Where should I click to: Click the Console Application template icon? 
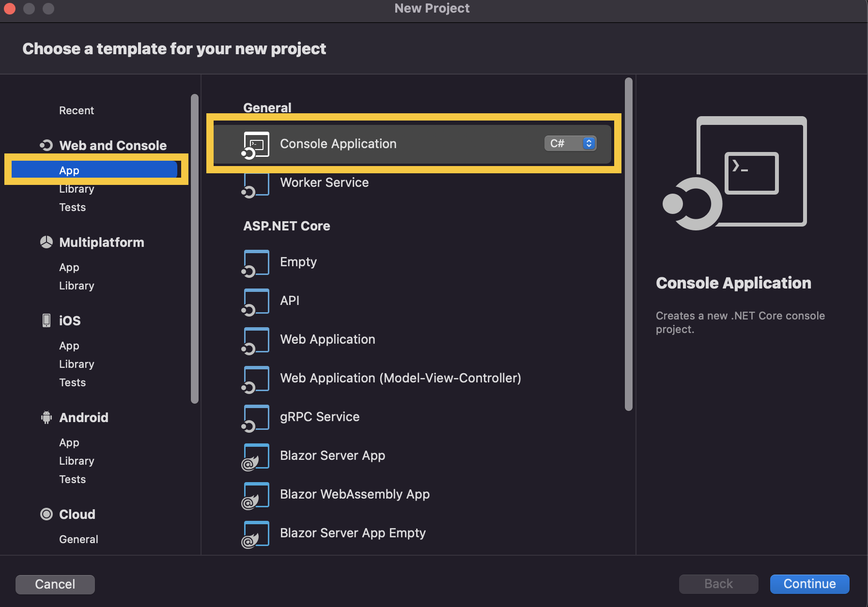pos(256,144)
